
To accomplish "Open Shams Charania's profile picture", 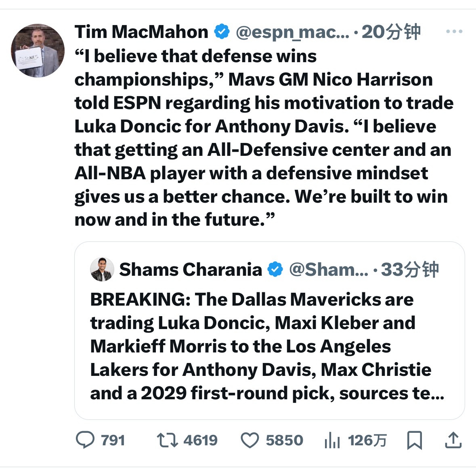I will click(x=102, y=269).
